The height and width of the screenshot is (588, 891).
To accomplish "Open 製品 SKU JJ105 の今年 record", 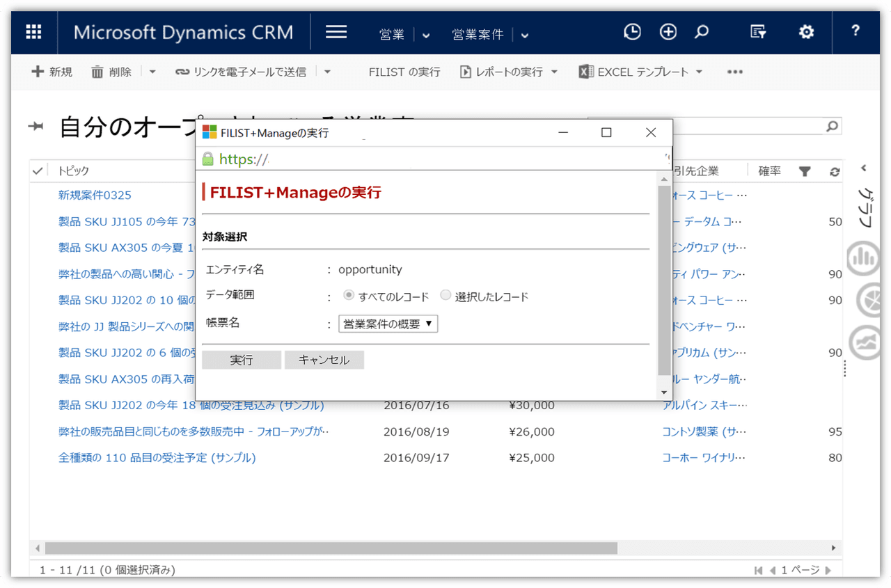I will coord(127,221).
